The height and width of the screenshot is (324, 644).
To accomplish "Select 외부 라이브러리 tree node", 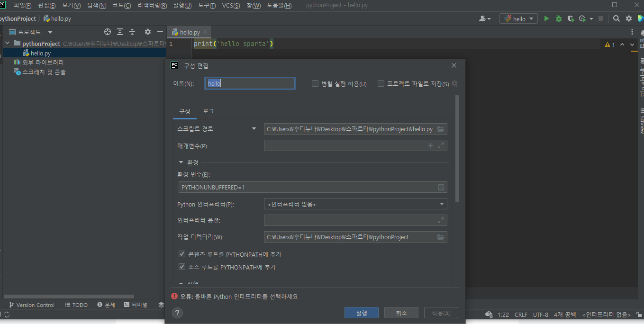I will coord(43,63).
